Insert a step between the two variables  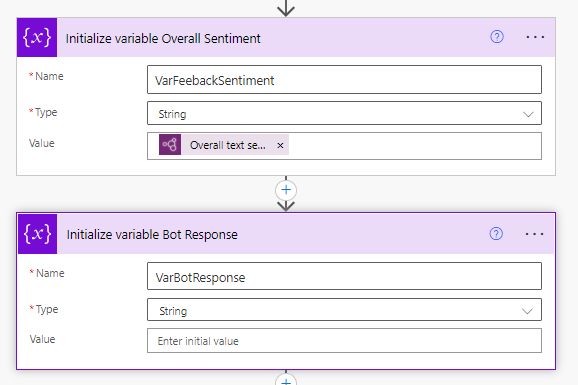point(286,190)
